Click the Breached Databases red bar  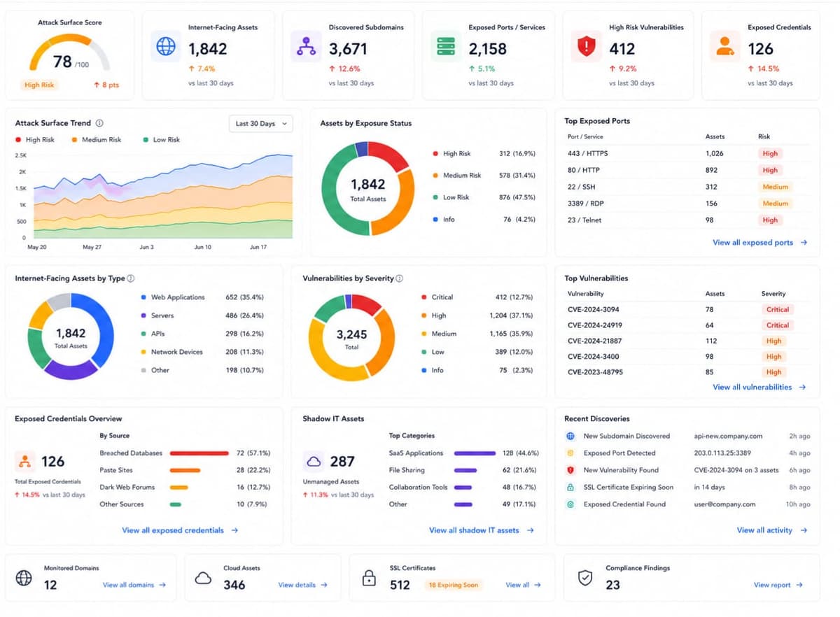coord(199,453)
